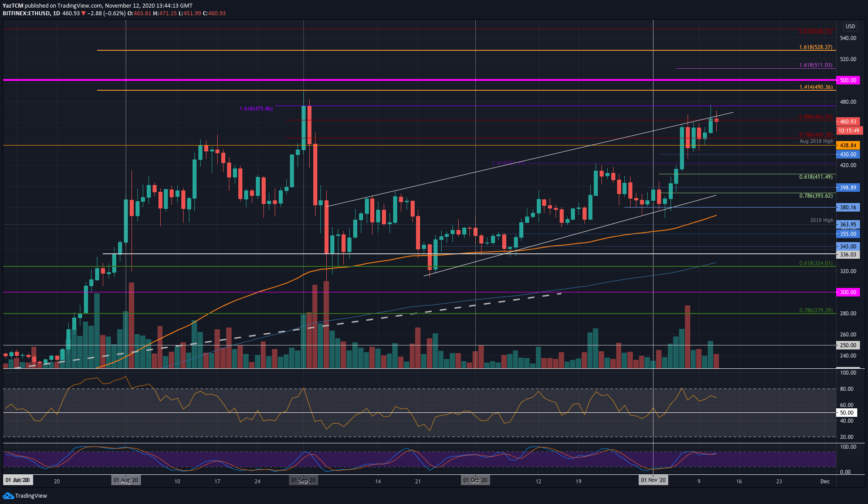Select the magenta 500.00 price label
Image resolution: width=868 pixels, height=504 pixels.
[848, 80]
